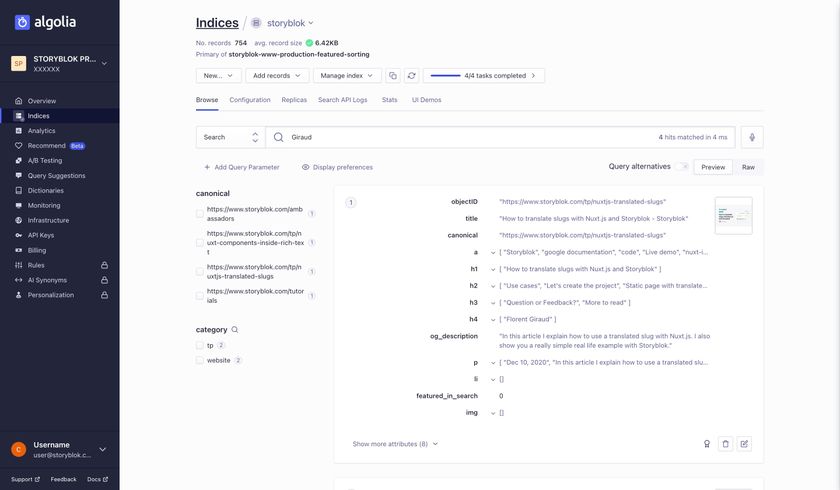Open Billing in the sidebar
840x490 pixels.
pyautogui.click(x=37, y=250)
